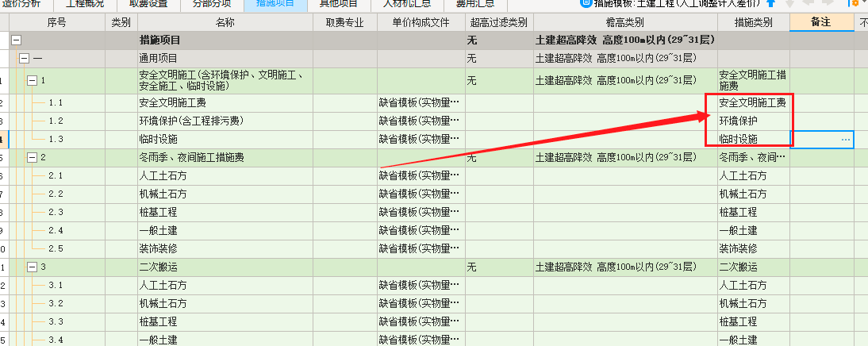Click 超高过滤类别 无 cell in row 1
Screen dimensions: 868x346
(499, 81)
